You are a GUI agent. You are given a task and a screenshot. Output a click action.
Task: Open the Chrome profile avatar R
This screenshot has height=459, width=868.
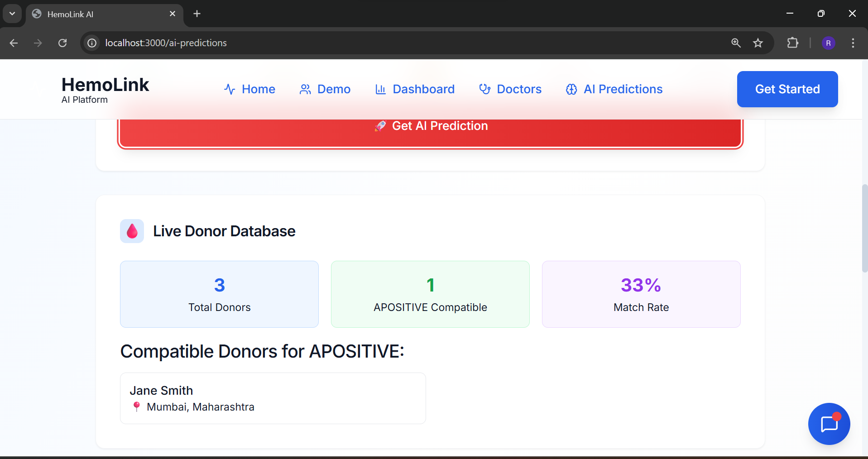click(828, 43)
